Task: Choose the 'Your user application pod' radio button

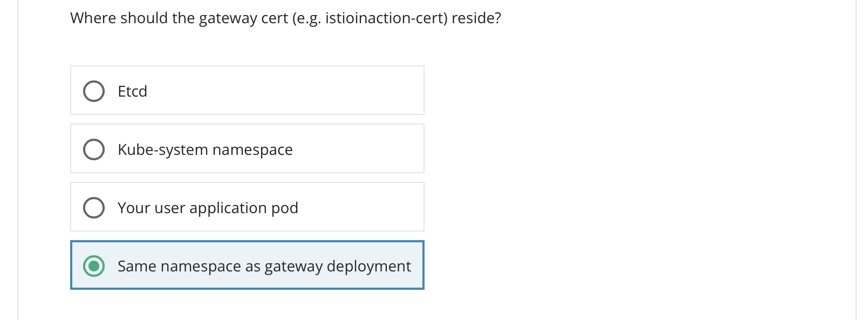Action: 94,208
